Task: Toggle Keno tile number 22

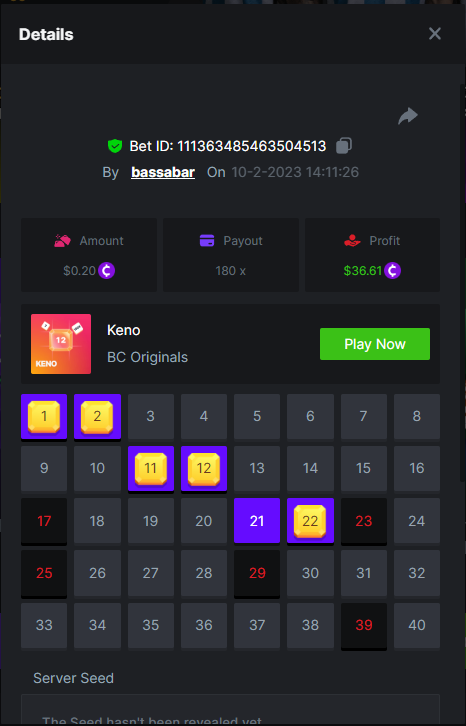Action: click(x=310, y=521)
